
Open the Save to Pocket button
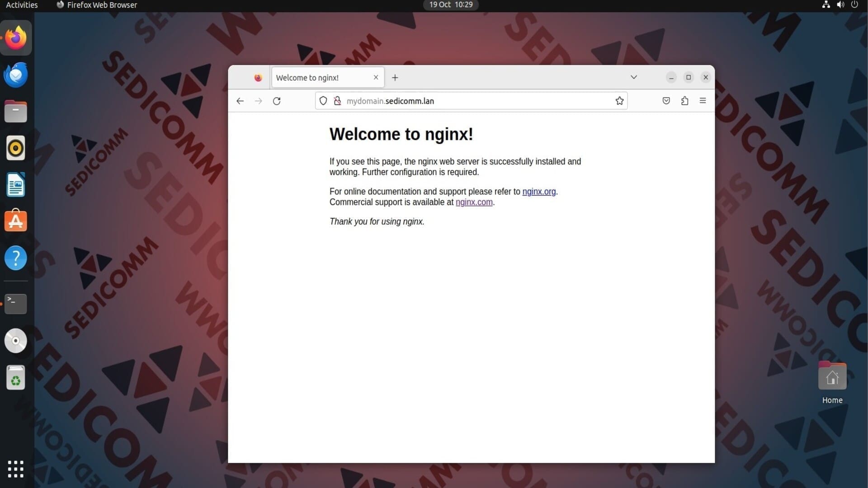[666, 101]
